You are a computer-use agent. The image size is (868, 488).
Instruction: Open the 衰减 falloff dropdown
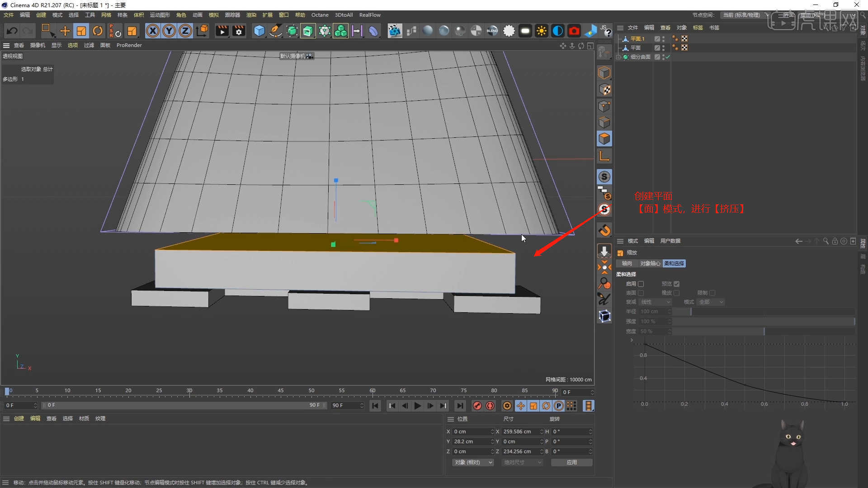[x=655, y=302]
